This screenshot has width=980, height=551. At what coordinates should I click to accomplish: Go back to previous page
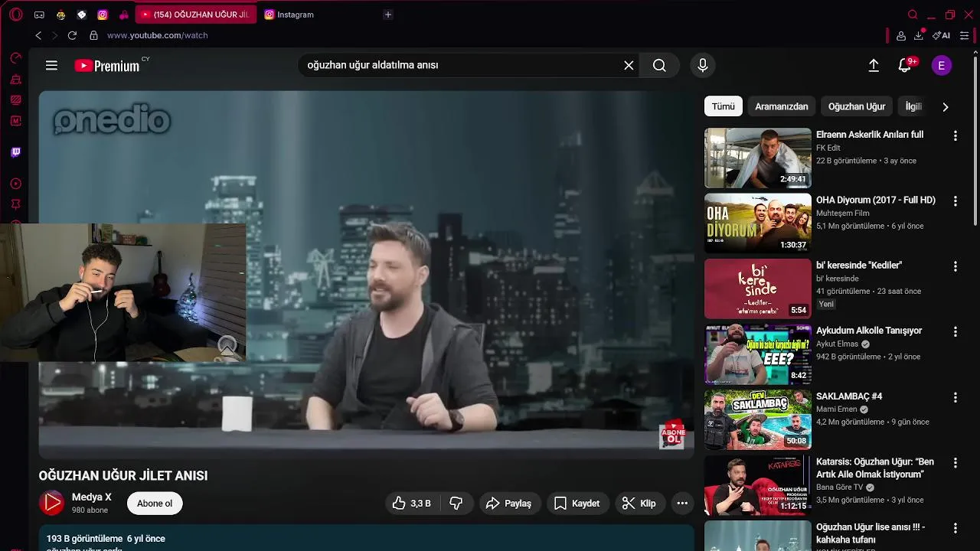coord(38,35)
